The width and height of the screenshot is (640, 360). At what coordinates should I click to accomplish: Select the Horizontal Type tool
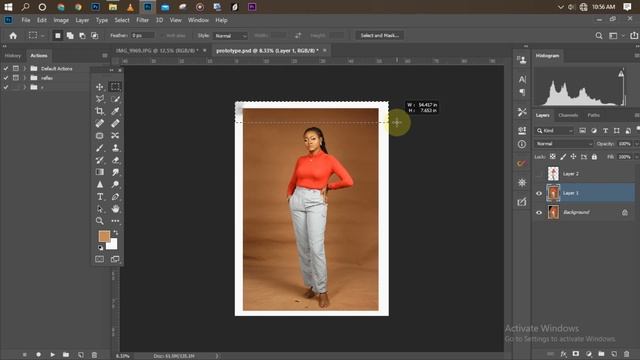tap(99, 197)
